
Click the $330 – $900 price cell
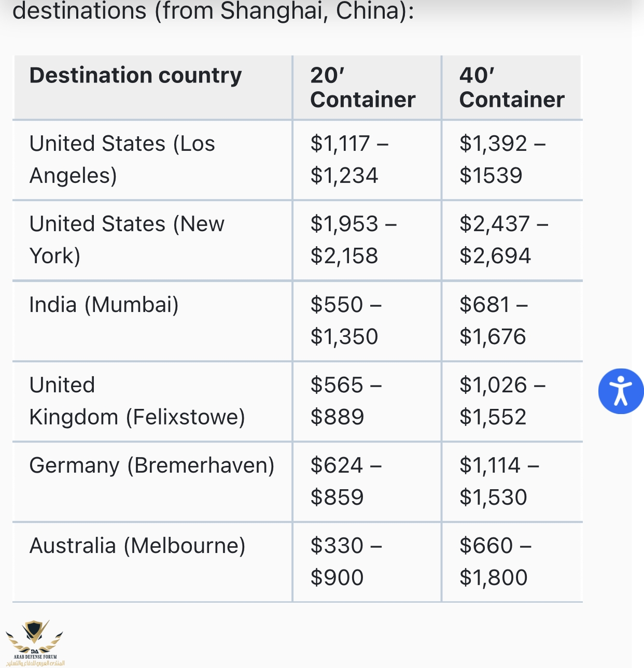pos(346,562)
